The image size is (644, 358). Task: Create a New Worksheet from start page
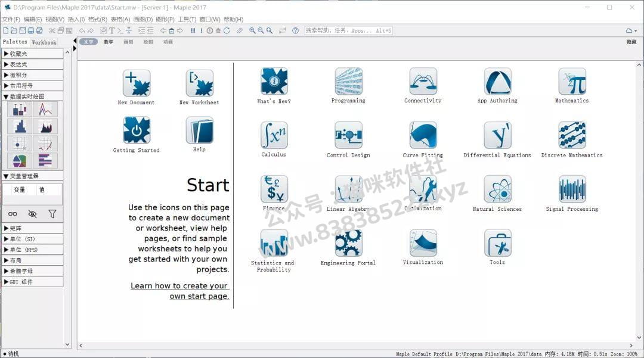coord(200,83)
